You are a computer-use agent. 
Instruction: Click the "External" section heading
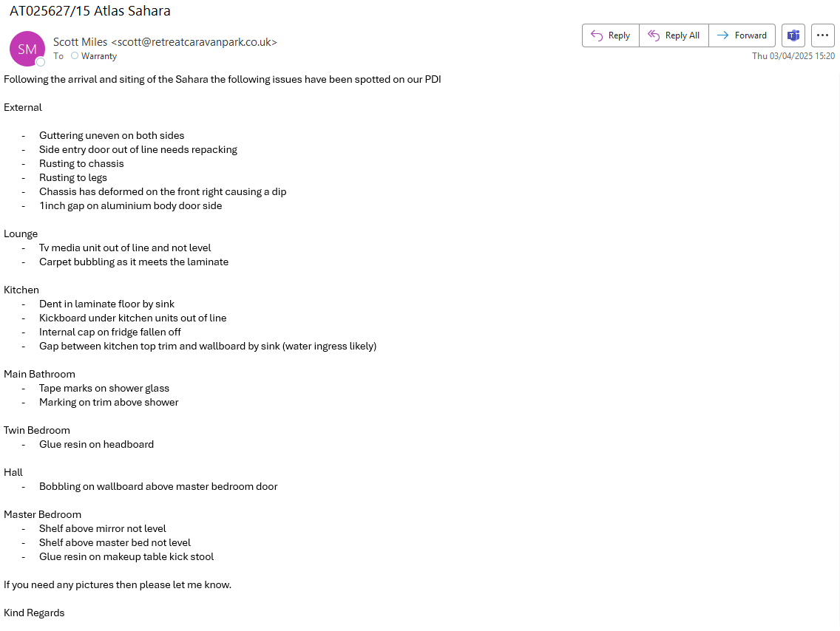point(23,107)
